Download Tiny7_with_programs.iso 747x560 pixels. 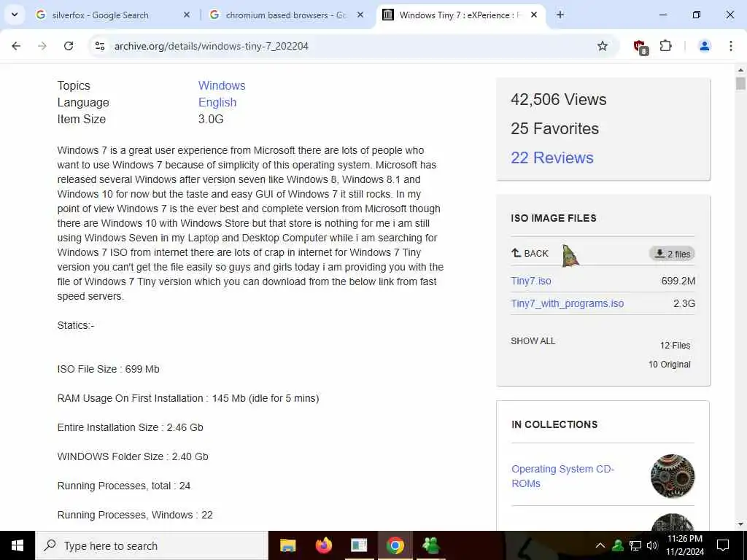[x=567, y=303]
